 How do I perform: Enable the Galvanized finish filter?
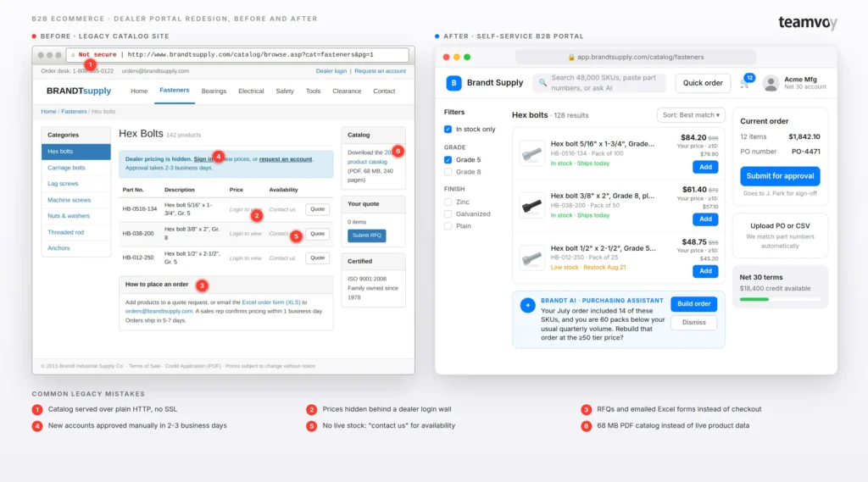point(448,214)
